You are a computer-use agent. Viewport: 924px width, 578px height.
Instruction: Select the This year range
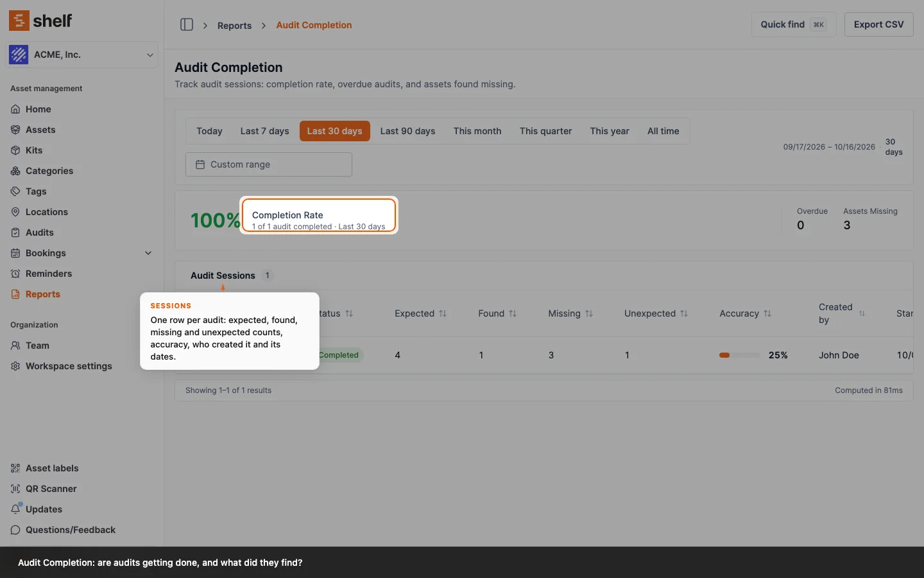coord(610,131)
